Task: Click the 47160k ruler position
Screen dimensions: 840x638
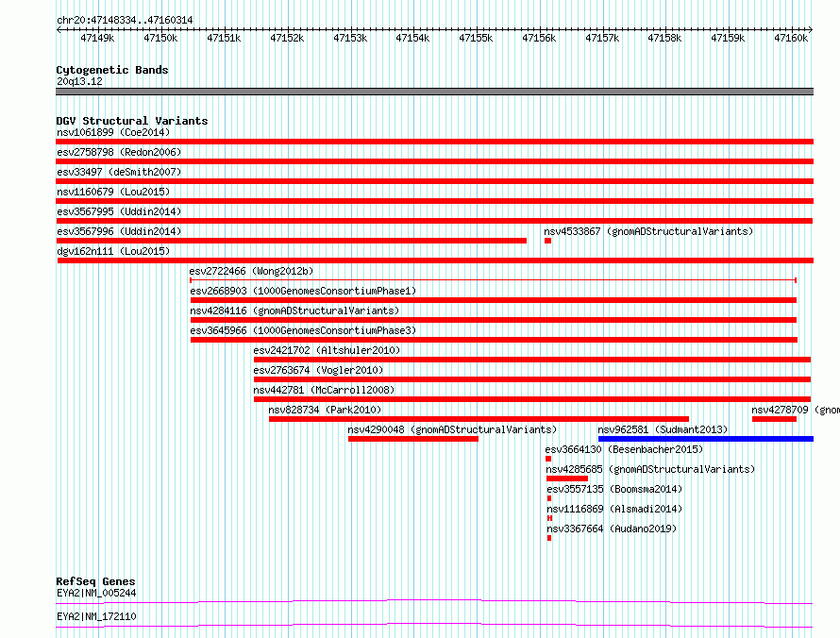Action: pyautogui.click(x=791, y=38)
